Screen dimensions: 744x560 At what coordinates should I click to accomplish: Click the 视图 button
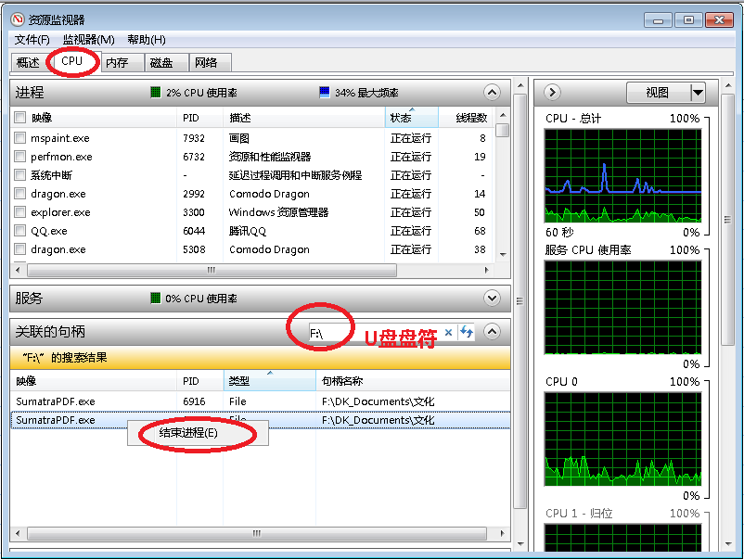tap(657, 92)
